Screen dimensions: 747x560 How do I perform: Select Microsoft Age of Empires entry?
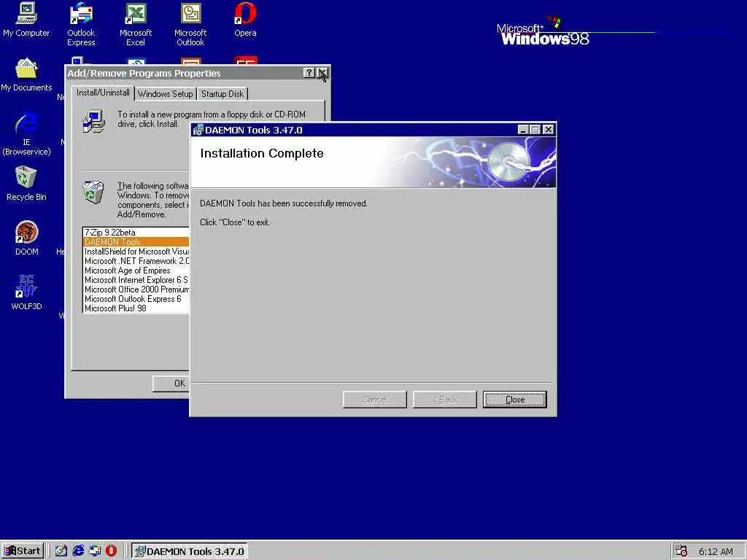pos(136,271)
